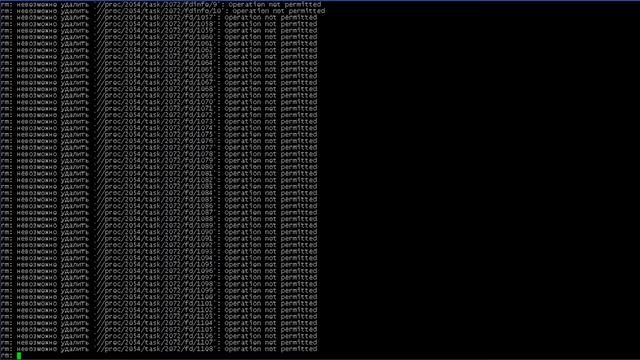Select the output line mentioning fd/1062
Viewport: 640px width, 360px height.
158,50
